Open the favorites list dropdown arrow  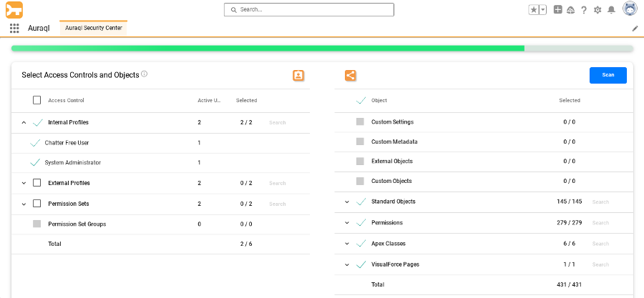click(543, 10)
